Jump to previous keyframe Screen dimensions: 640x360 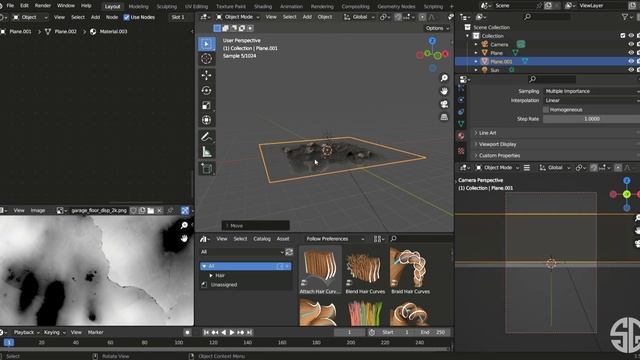click(x=215, y=333)
